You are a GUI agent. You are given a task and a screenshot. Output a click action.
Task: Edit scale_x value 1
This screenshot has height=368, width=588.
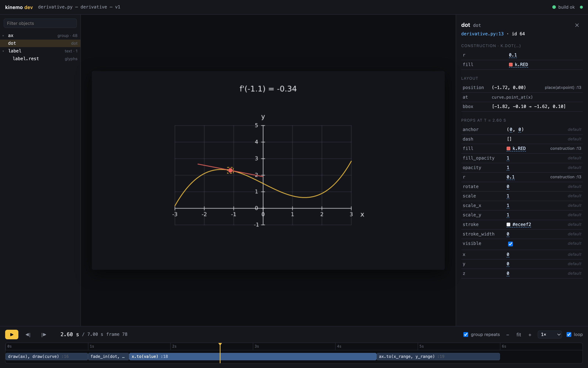[x=508, y=205]
